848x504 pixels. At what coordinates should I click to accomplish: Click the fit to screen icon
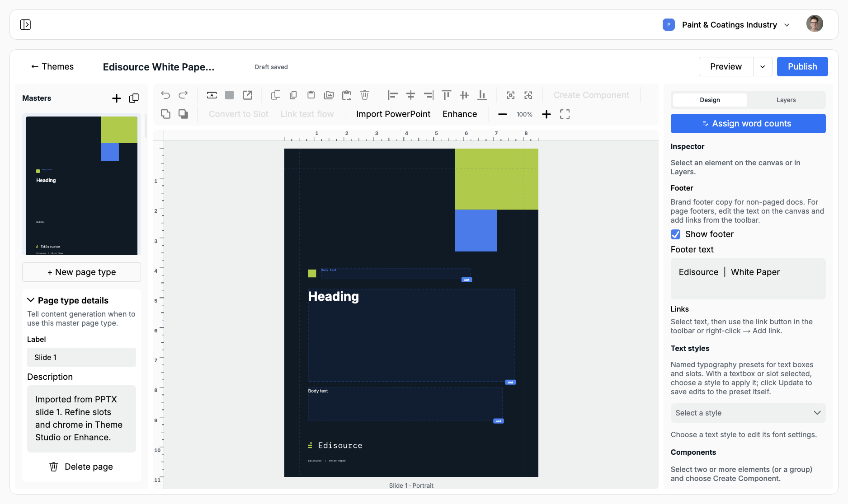565,114
